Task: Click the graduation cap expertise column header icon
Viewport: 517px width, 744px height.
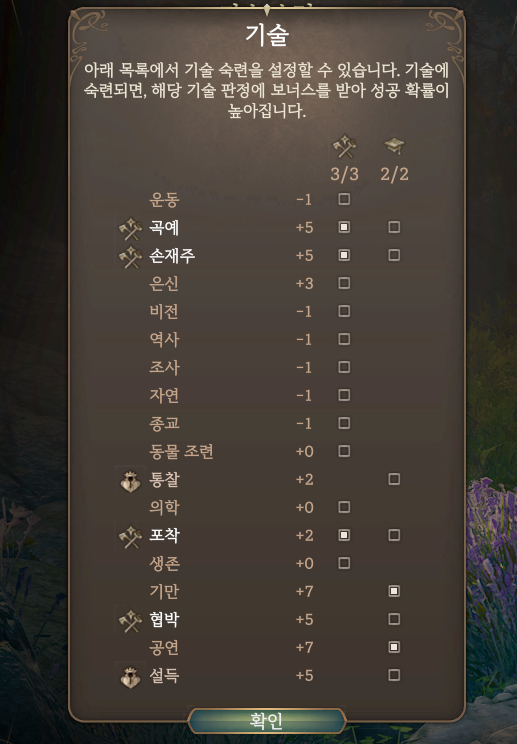Action: coord(394,146)
